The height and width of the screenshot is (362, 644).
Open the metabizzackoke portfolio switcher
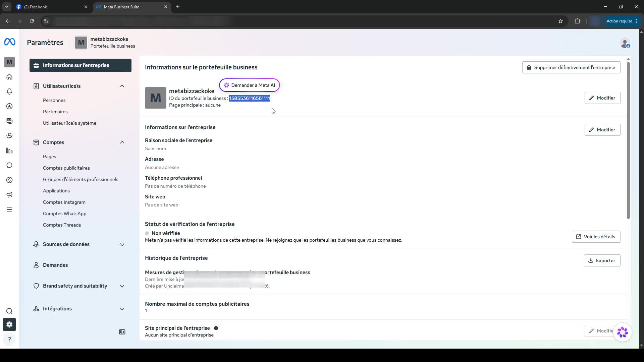coord(105,43)
